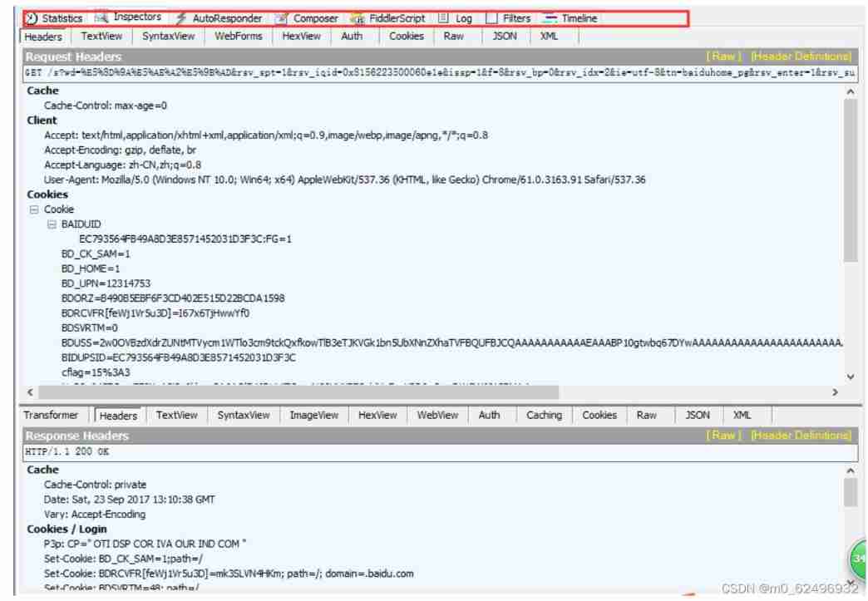Select response Headers tab

(x=118, y=416)
